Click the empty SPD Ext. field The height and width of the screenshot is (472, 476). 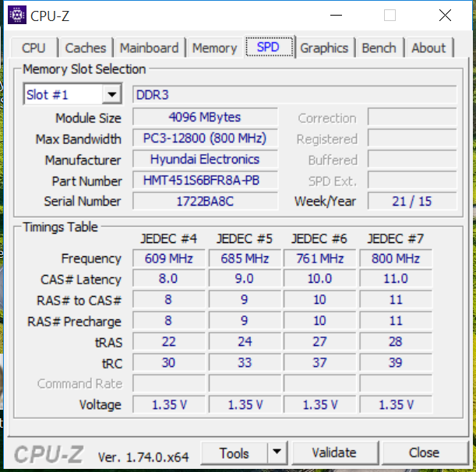coord(412,180)
